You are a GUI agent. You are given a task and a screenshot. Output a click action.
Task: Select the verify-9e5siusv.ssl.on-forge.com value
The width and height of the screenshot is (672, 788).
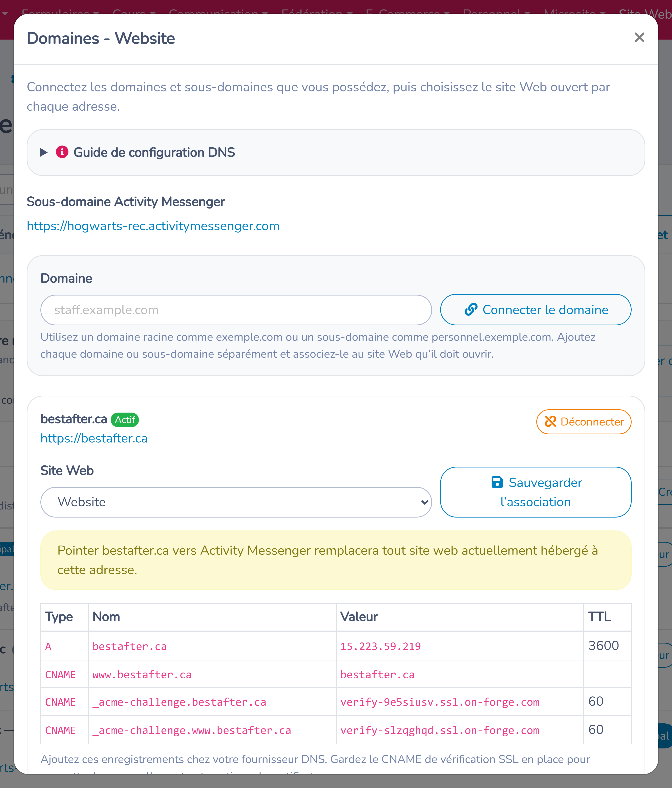[440, 702]
